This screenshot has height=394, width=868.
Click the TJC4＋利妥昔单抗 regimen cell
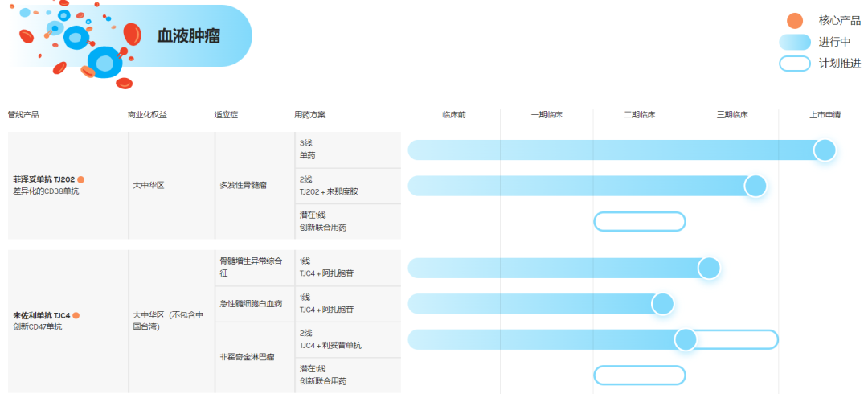coord(348,339)
